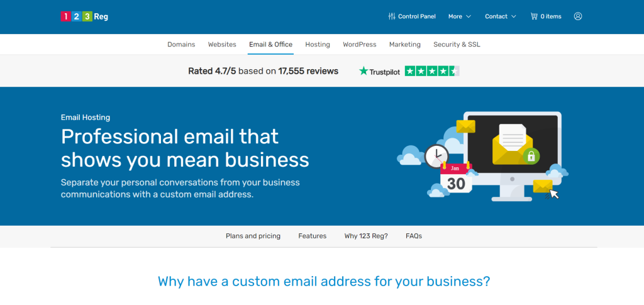Open the WordPress menu item
Screen dimensions: 644x305
click(359, 45)
